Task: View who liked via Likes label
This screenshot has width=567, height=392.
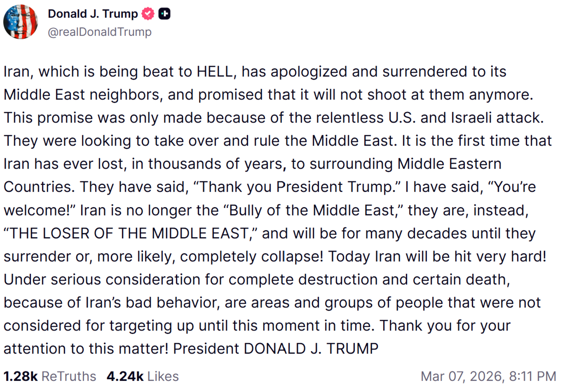Action: 163,376
